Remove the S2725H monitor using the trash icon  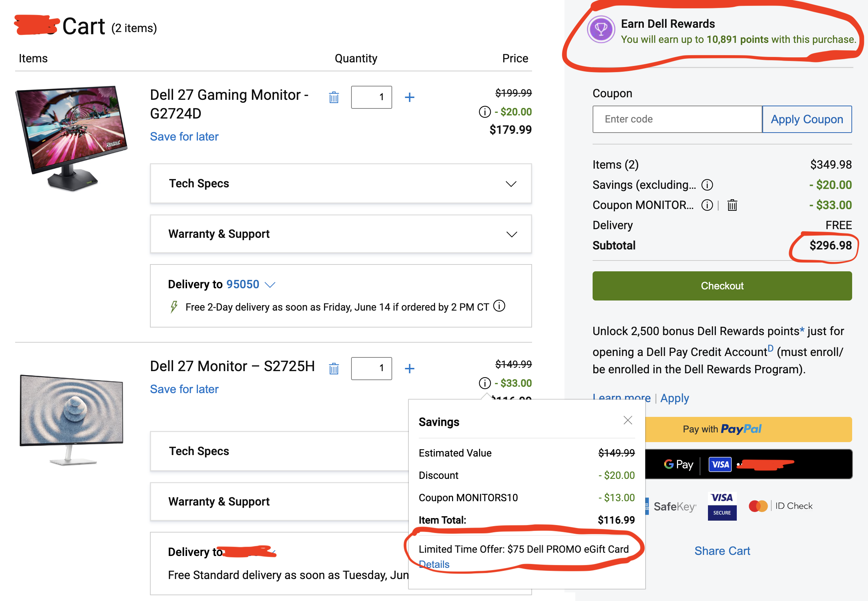(334, 369)
